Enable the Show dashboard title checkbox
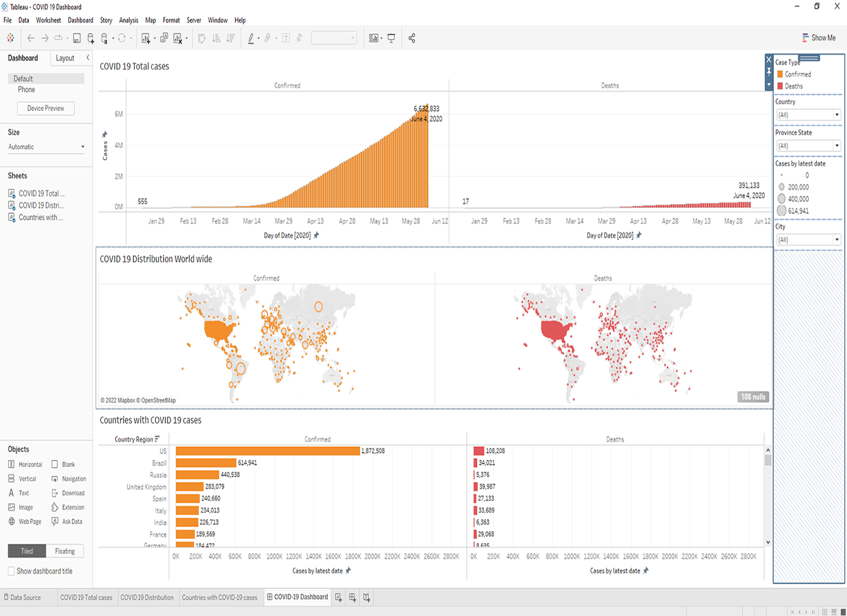 coord(11,571)
